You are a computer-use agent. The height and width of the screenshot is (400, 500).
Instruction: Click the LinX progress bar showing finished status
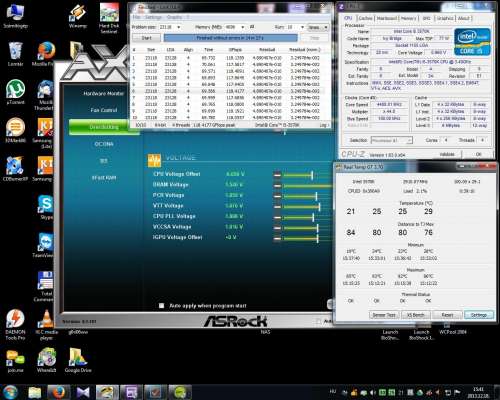pyautogui.click(x=230, y=38)
